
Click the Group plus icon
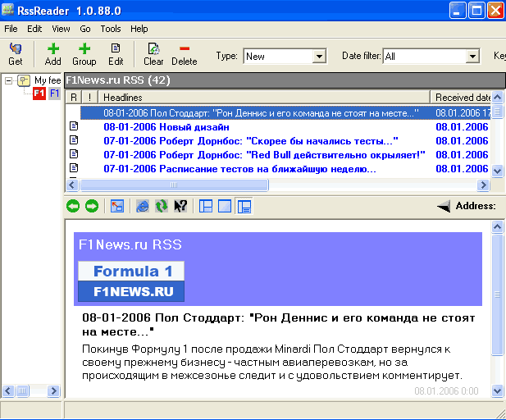84,48
